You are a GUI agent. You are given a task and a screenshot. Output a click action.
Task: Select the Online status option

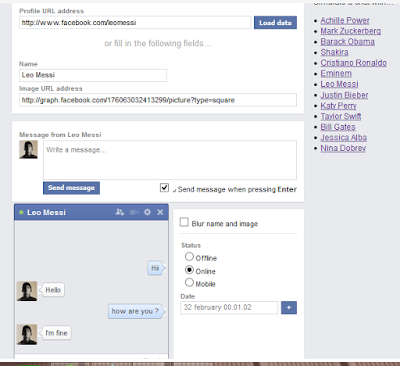click(x=189, y=270)
